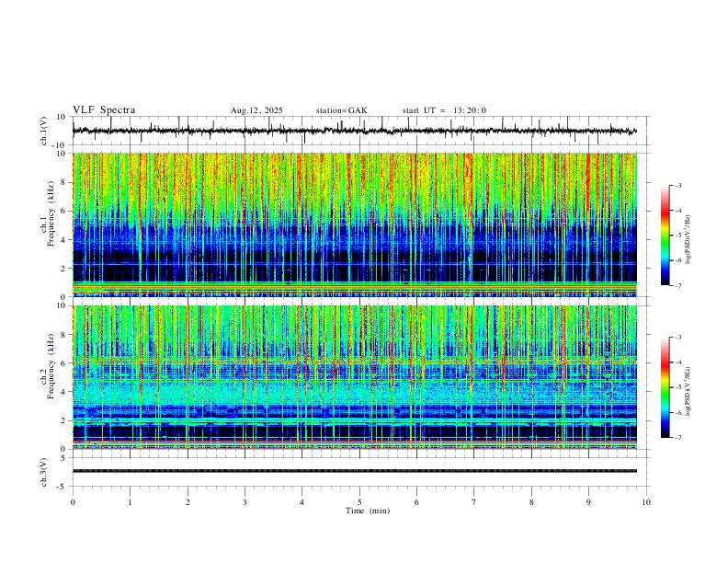This screenshot has height=563, width=728.
Task: Click the '6' kHz tick of ch.2
Action: (x=63, y=363)
